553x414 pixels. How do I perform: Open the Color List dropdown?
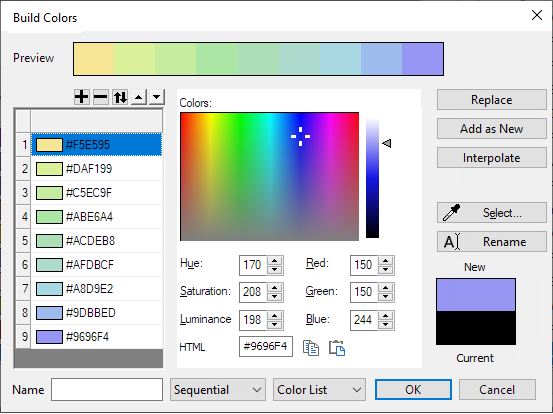point(319,390)
